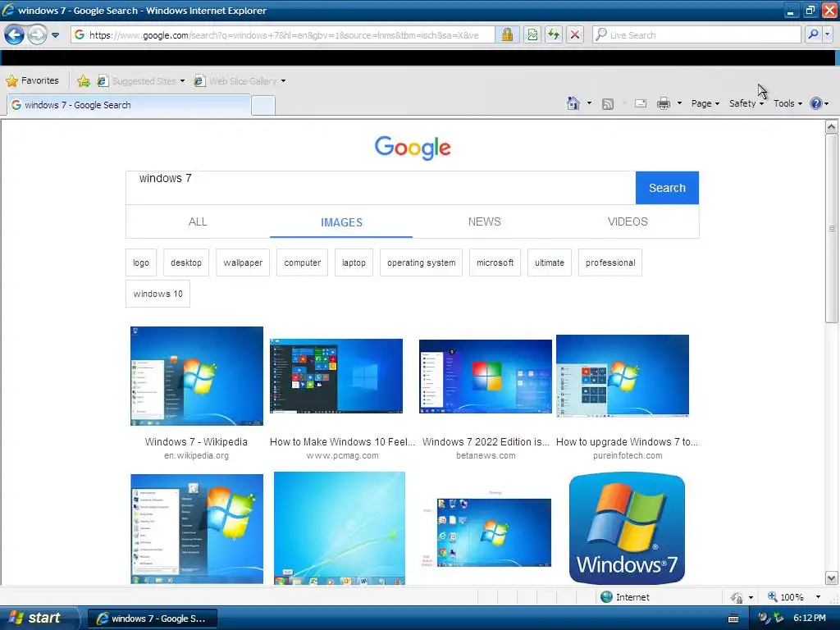Click the logo filter chip

point(141,262)
